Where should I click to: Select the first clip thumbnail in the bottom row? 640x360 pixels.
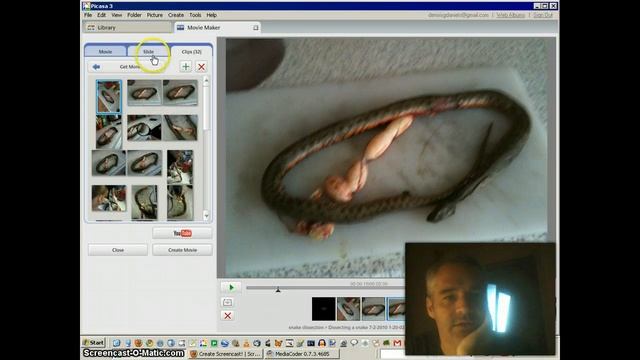coord(109,198)
